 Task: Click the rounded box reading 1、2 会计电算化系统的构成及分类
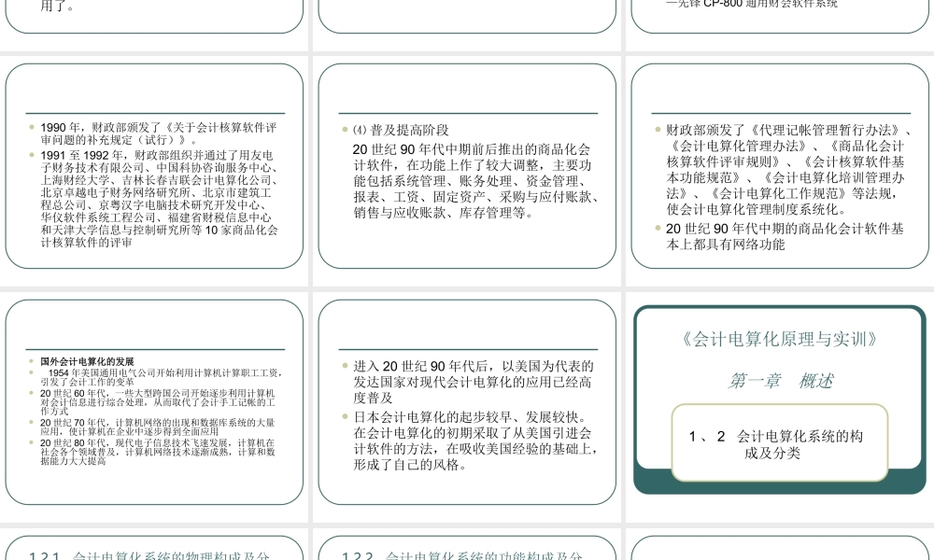click(778, 444)
